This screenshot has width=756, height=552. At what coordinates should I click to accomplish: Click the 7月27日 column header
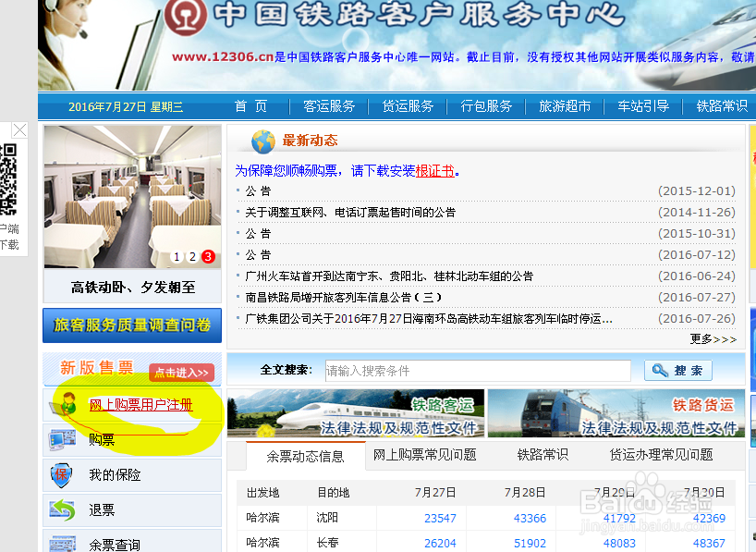coord(435,493)
